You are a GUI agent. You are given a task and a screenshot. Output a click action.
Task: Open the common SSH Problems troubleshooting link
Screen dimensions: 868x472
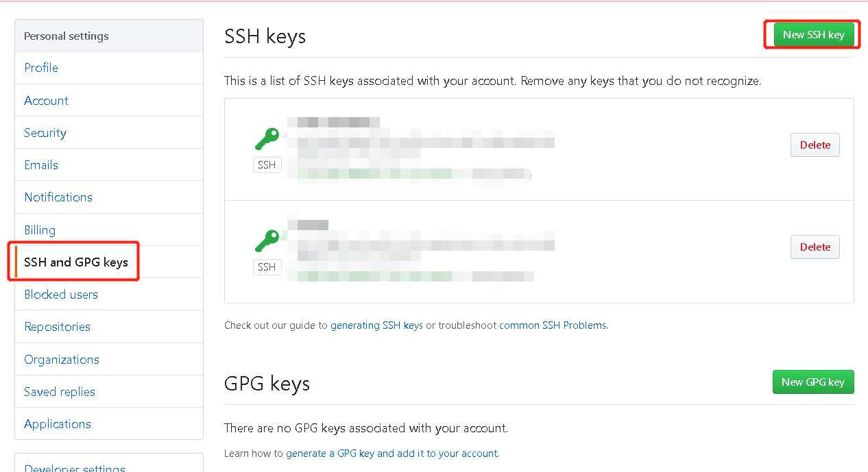coord(552,325)
